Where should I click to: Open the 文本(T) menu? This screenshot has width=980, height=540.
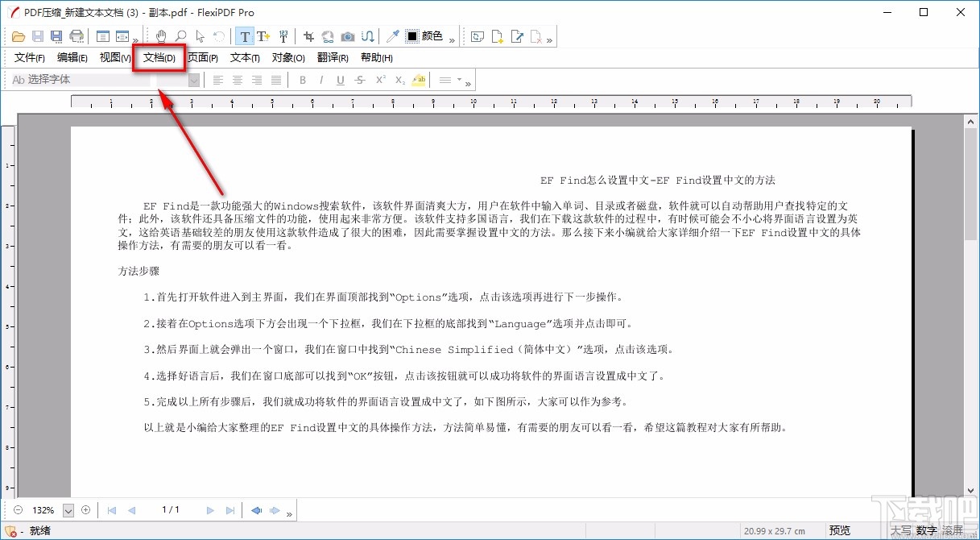pyautogui.click(x=245, y=57)
